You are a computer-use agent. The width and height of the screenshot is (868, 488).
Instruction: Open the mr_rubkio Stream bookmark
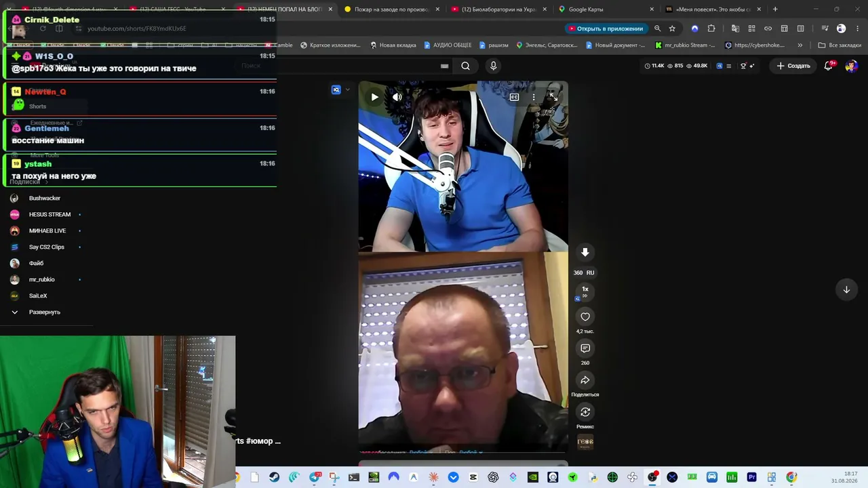pyautogui.click(x=685, y=45)
